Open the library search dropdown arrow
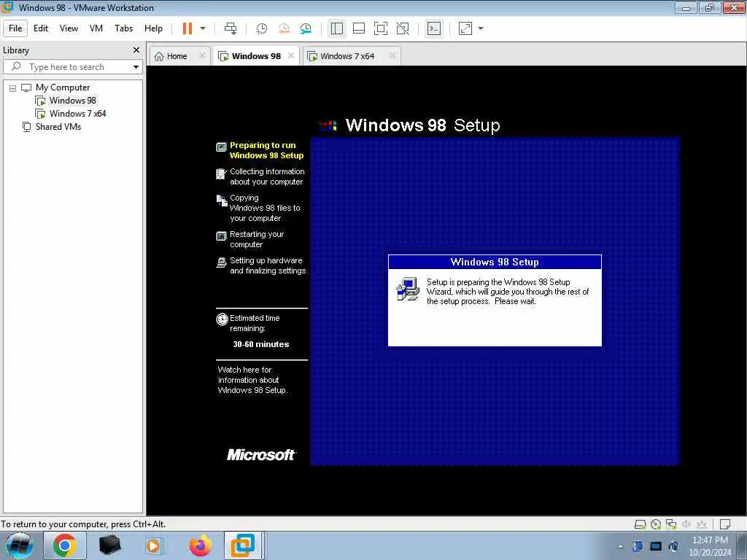The width and height of the screenshot is (747, 560). [x=136, y=67]
